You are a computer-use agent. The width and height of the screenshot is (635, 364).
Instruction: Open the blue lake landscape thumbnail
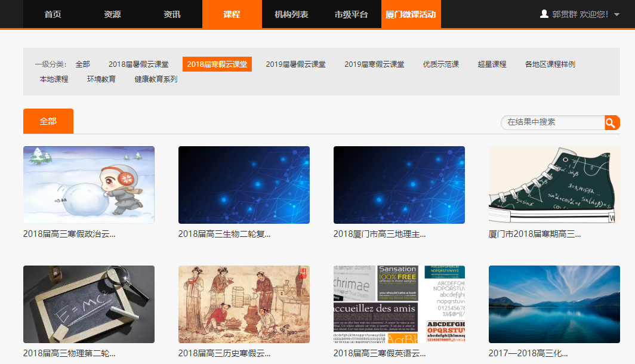554,304
